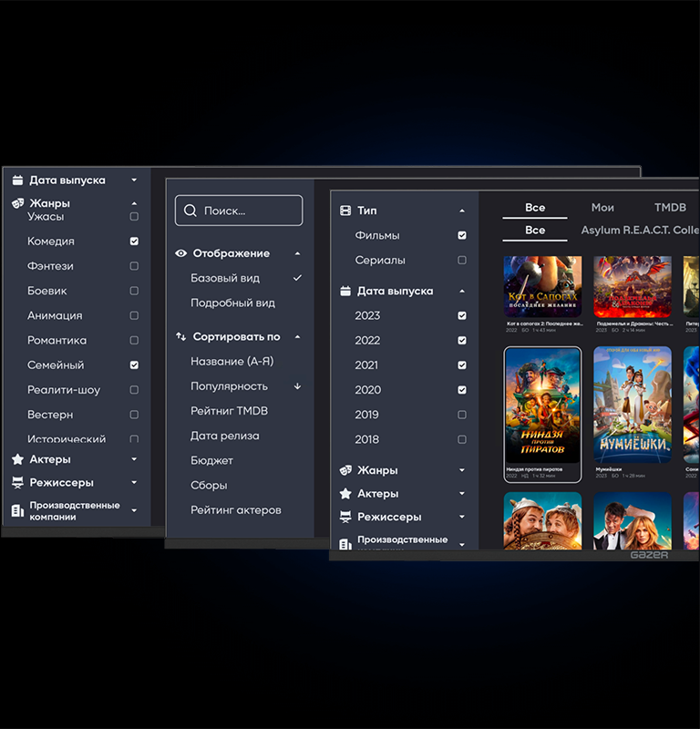Click the magnifier icon in search box
This screenshot has height=729, width=700.
[x=190, y=210]
